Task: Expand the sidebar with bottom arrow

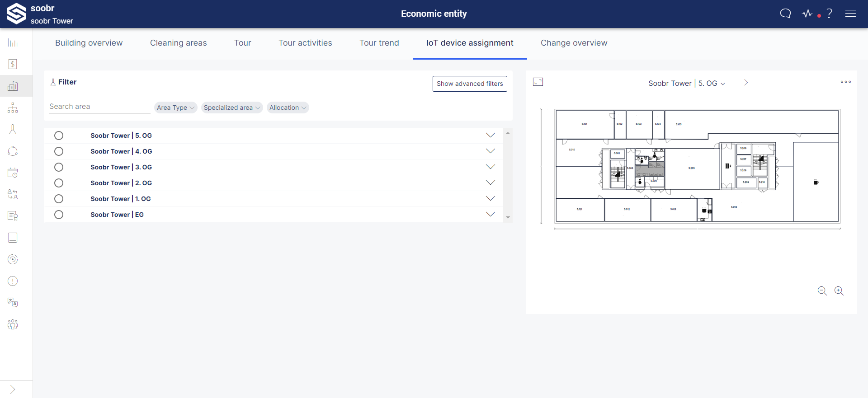Action: coord(13,389)
